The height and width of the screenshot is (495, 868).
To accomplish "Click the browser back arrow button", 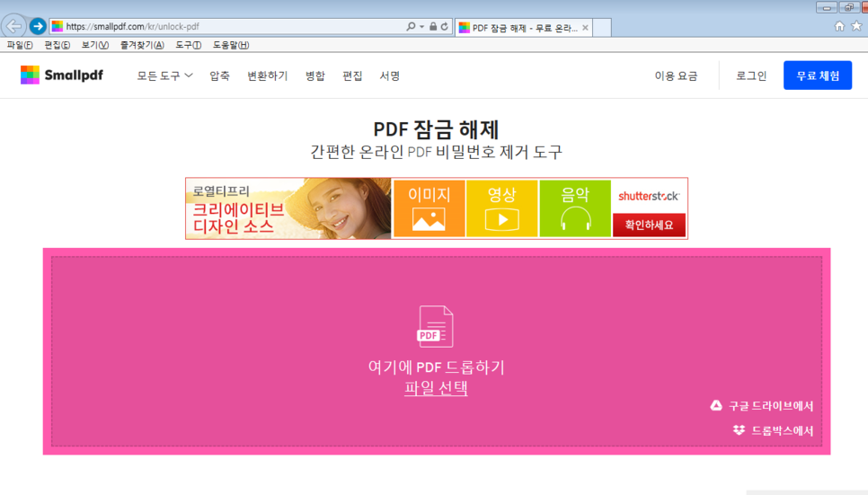I will pyautogui.click(x=13, y=26).
